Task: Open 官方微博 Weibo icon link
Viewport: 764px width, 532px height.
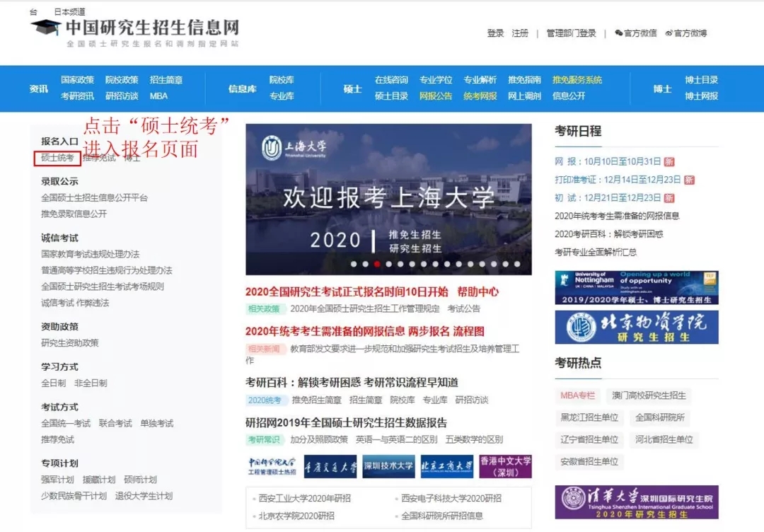Action: coord(686,33)
